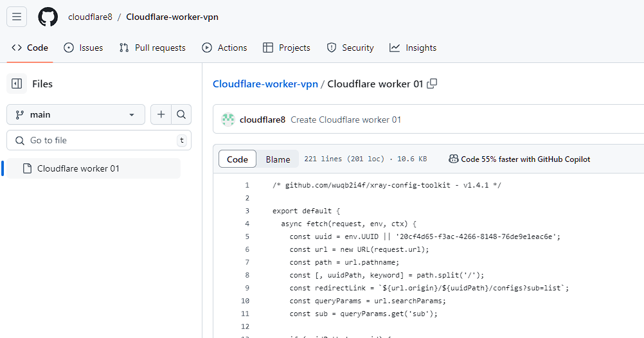The height and width of the screenshot is (338, 644).
Task: Select Cloudflare worker 01 in file tree
Action: [78, 168]
